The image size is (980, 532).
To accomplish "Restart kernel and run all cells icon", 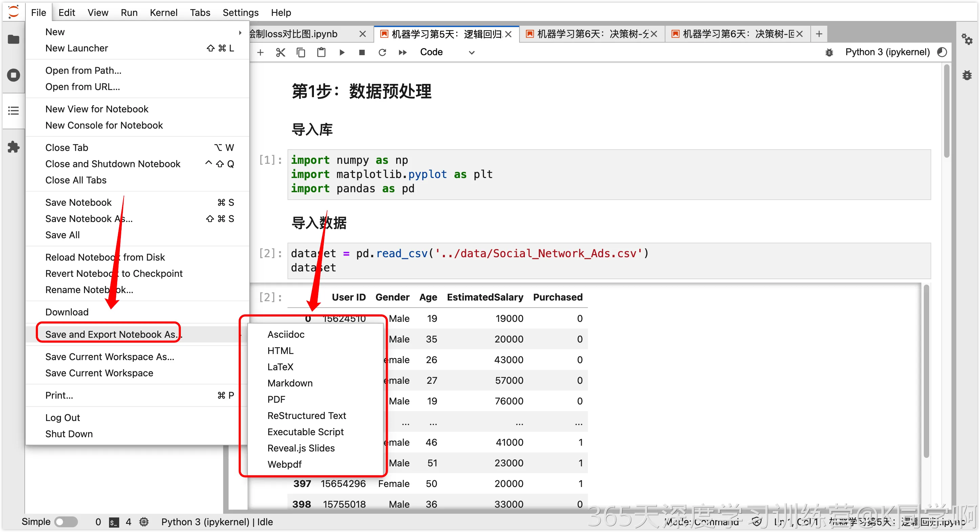I will pos(403,52).
